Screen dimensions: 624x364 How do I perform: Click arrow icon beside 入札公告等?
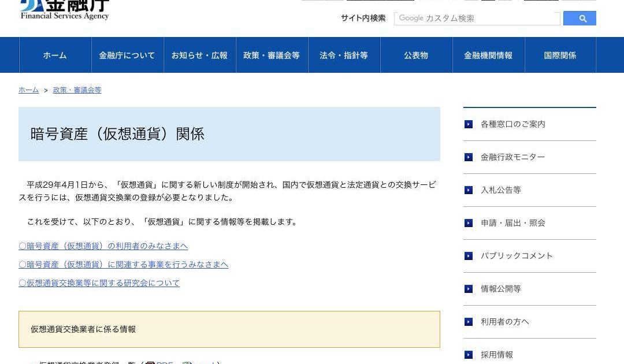coord(469,190)
